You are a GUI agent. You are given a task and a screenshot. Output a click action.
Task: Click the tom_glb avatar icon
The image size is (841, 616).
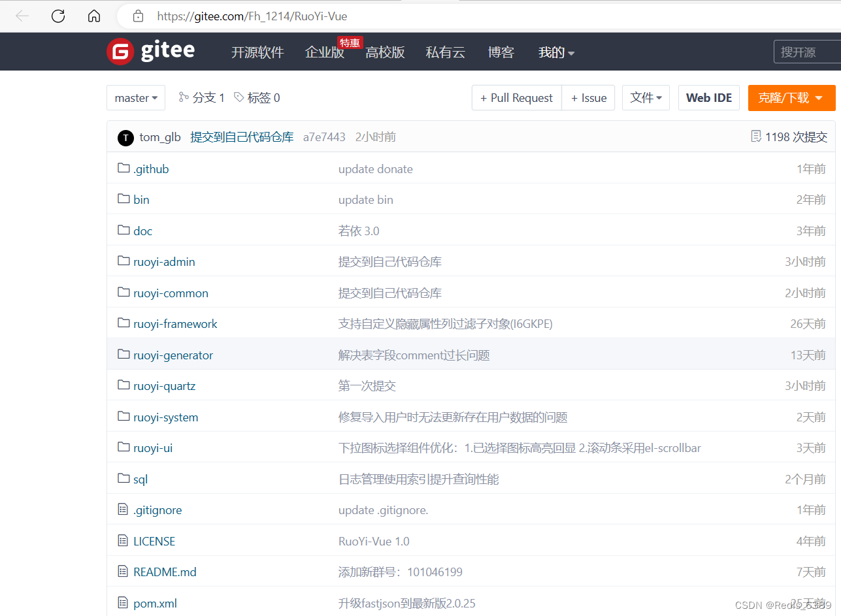tap(125, 137)
